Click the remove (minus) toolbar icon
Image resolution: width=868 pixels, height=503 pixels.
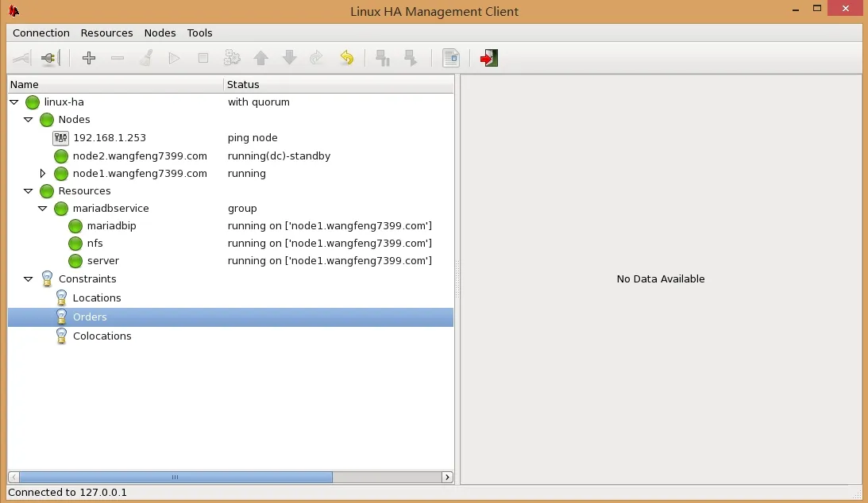click(x=118, y=58)
